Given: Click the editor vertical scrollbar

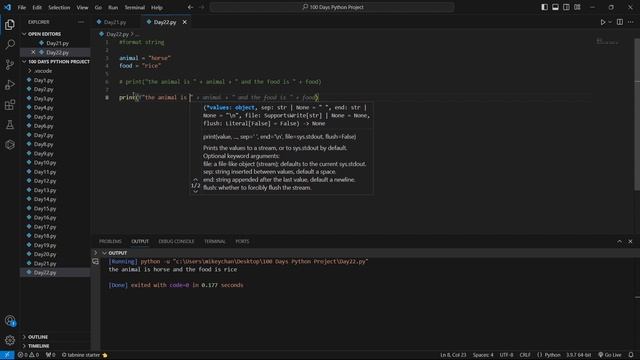Looking at the screenshot, I should click(637, 114).
